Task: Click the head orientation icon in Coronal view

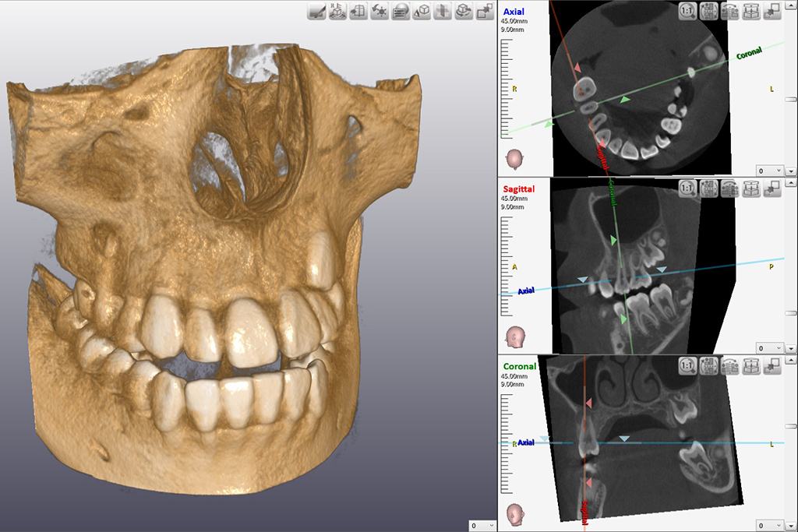Action: [x=514, y=514]
